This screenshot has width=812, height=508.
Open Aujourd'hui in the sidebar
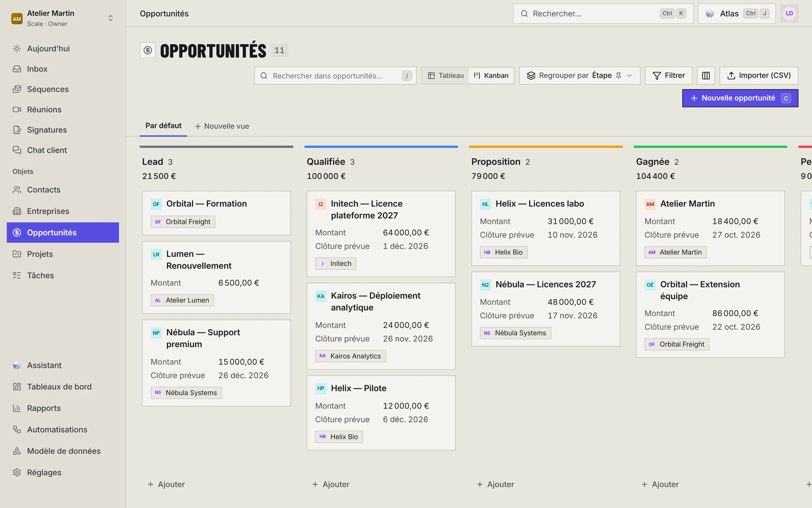pos(63,48)
